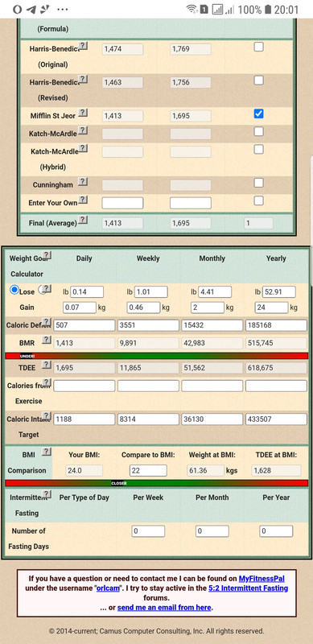Click yearly Calories from Exercise field
This screenshot has height=644, width=313.
(277, 386)
